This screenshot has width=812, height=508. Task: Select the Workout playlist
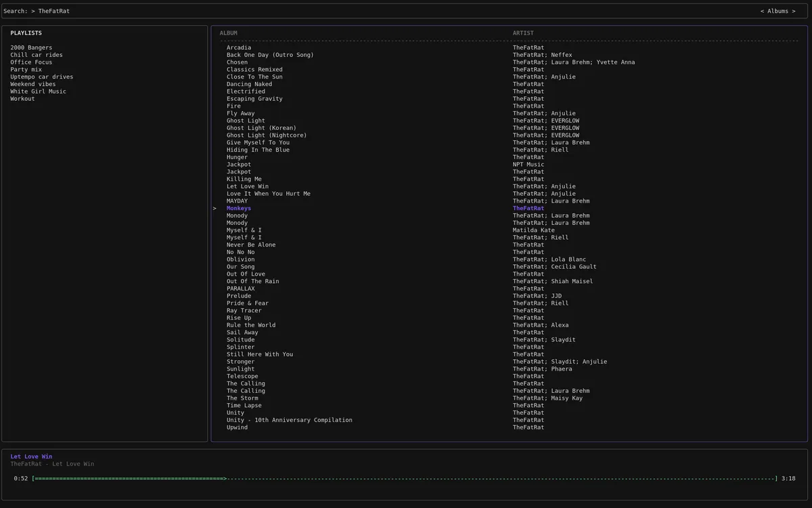pyautogui.click(x=22, y=99)
